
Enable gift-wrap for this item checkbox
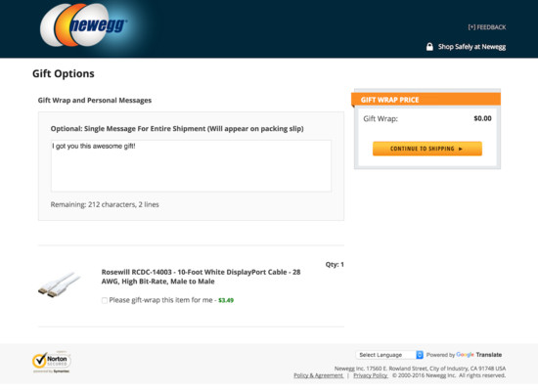[x=105, y=300]
